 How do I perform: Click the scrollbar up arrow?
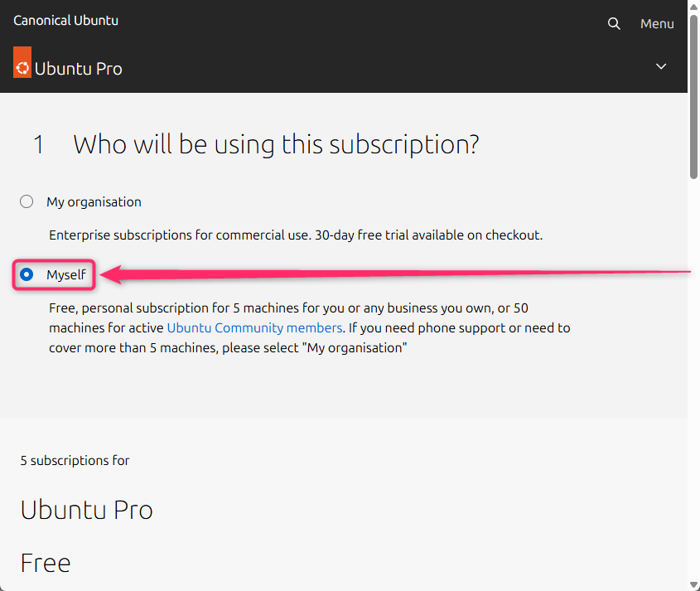693,7
